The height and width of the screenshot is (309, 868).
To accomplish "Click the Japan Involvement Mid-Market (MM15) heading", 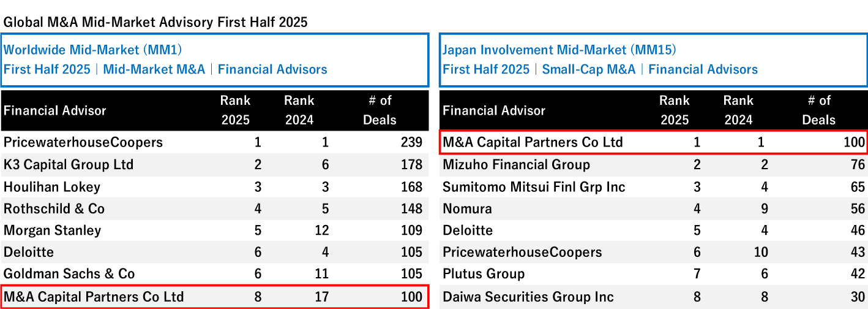I will [559, 50].
